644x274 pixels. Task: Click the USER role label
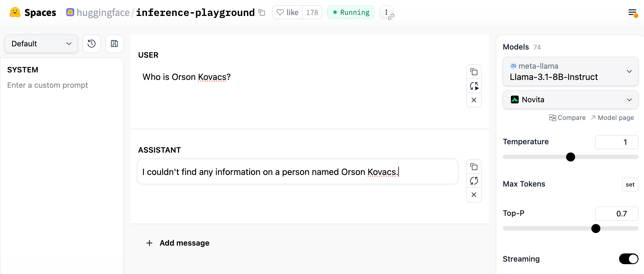(x=148, y=55)
